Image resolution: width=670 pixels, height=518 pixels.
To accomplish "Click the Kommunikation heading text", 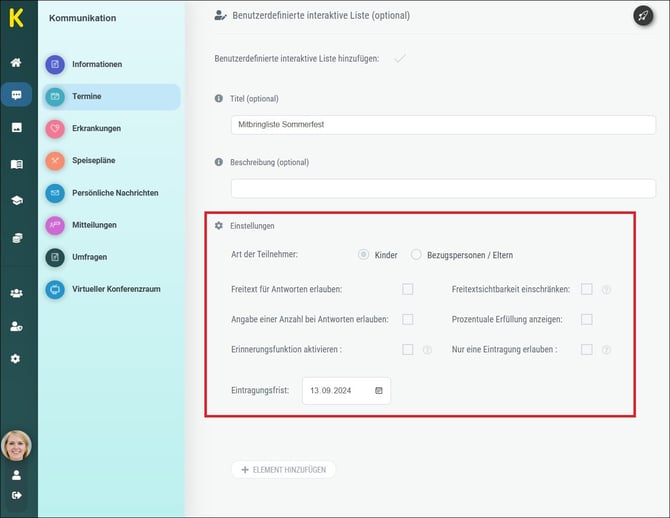I will click(82, 18).
